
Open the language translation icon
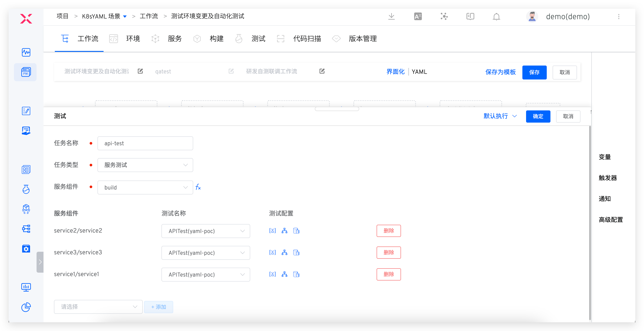[418, 17]
